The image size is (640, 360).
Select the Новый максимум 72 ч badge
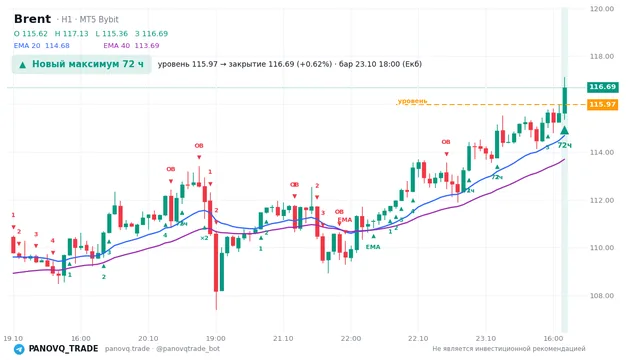[x=82, y=64]
